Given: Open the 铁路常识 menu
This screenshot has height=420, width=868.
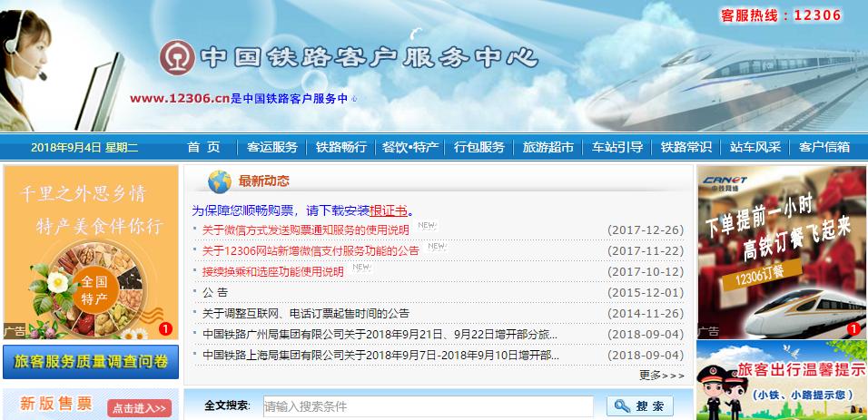Looking at the screenshot, I should (686, 147).
